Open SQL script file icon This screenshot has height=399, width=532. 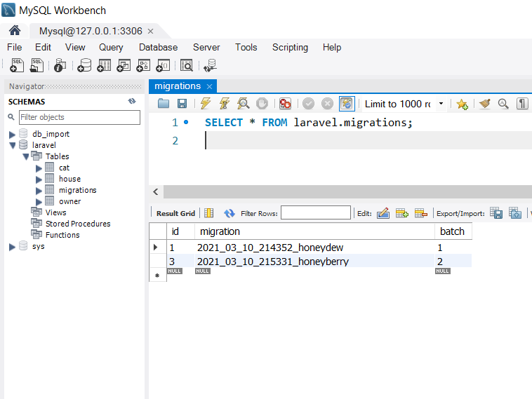click(x=36, y=65)
